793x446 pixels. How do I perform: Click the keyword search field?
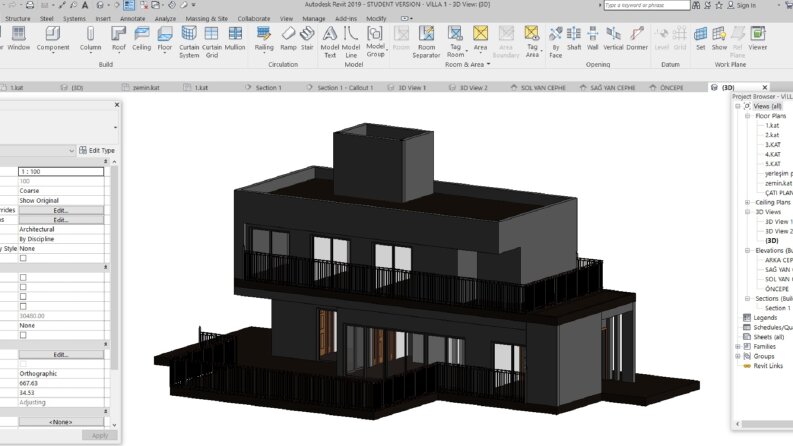pos(646,5)
